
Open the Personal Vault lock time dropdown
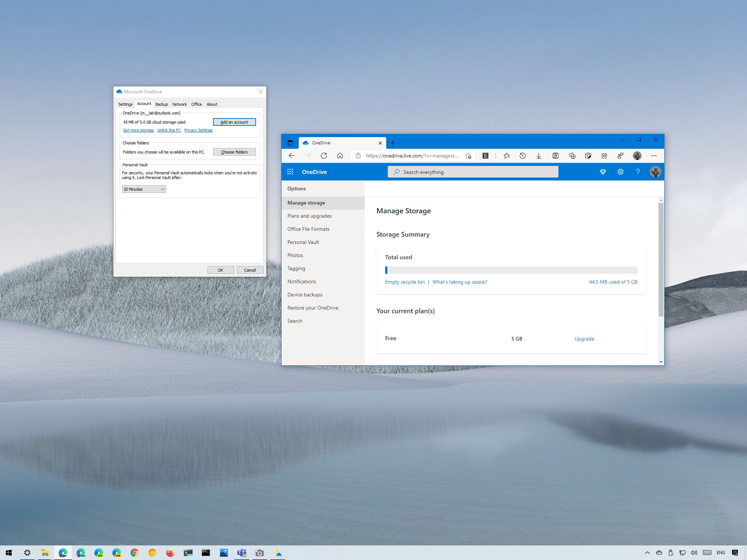click(143, 189)
